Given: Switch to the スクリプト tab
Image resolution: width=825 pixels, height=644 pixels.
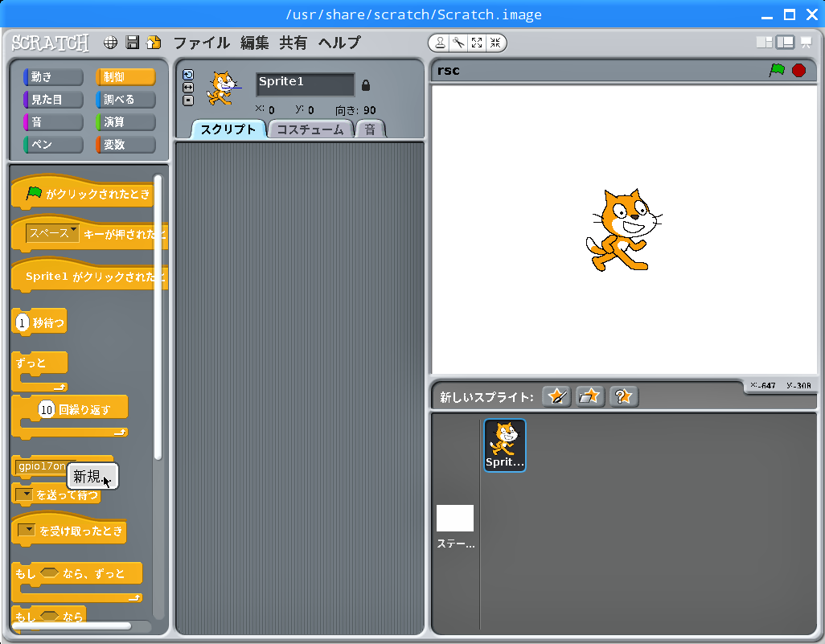Looking at the screenshot, I should tap(228, 129).
